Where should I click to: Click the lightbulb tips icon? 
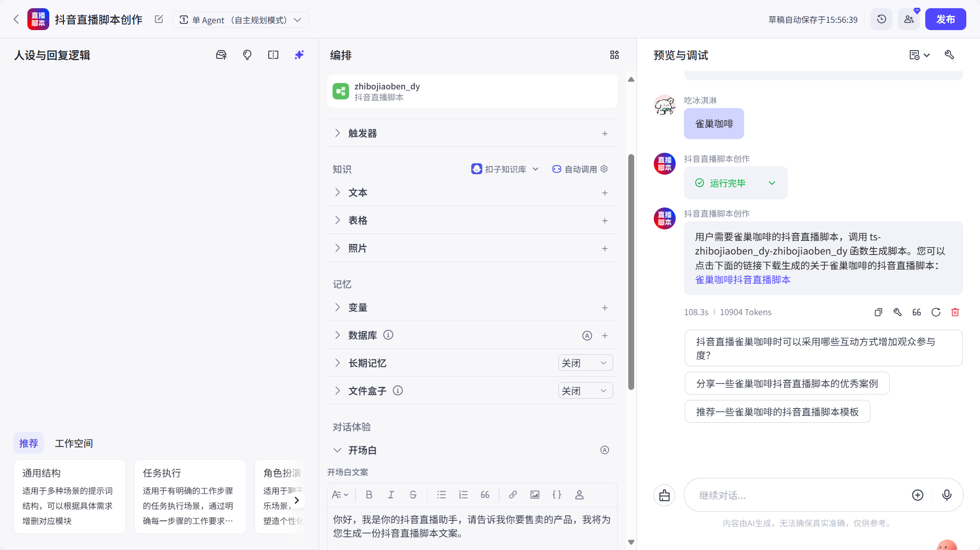click(x=247, y=55)
